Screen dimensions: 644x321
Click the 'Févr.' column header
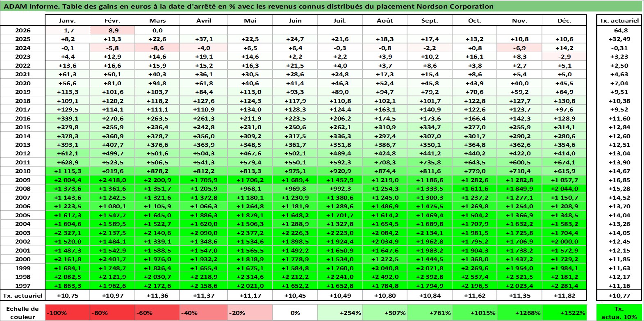[112, 20]
